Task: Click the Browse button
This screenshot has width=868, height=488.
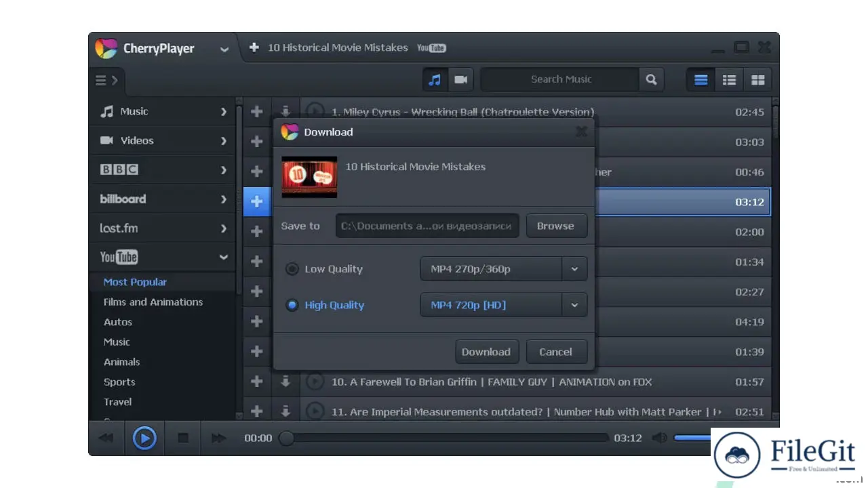Action: pos(555,226)
